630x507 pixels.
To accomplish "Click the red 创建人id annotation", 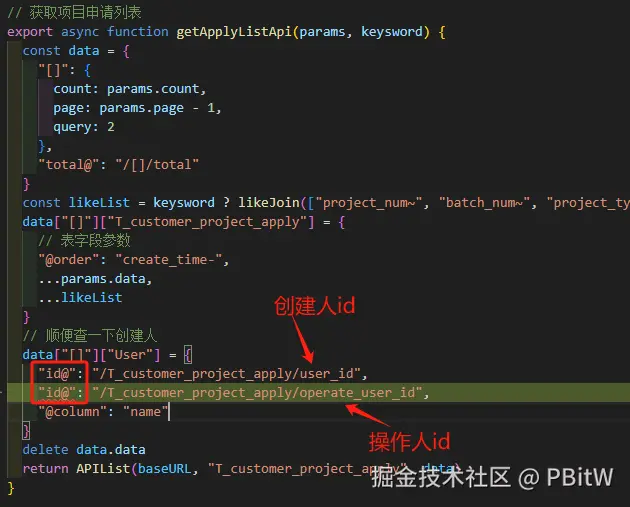I will click(x=315, y=306).
